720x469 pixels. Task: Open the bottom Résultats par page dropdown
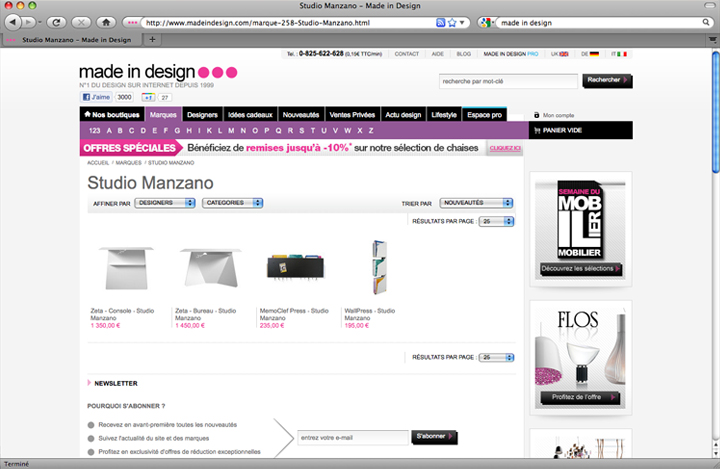(x=496, y=357)
